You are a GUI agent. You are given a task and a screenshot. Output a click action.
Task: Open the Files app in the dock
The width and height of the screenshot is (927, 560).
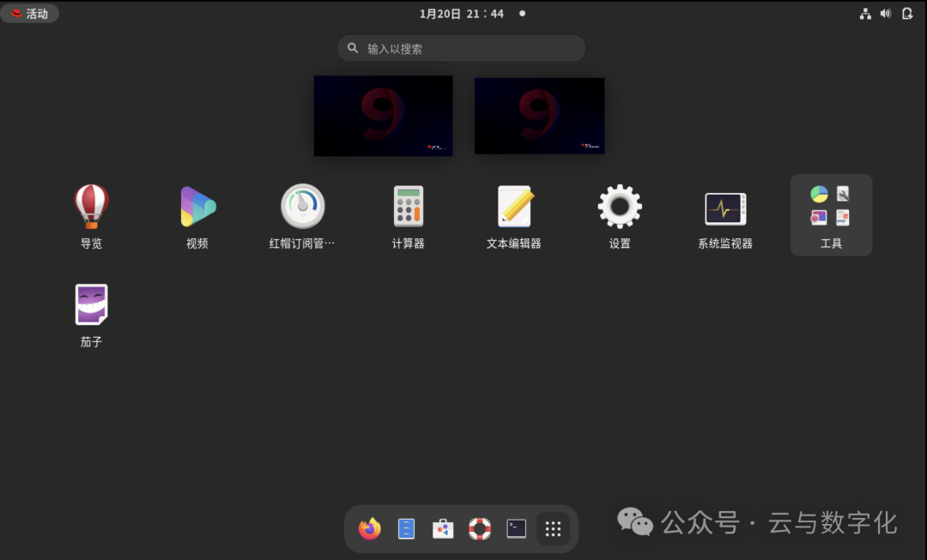pyautogui.click(x=405, y=528)
